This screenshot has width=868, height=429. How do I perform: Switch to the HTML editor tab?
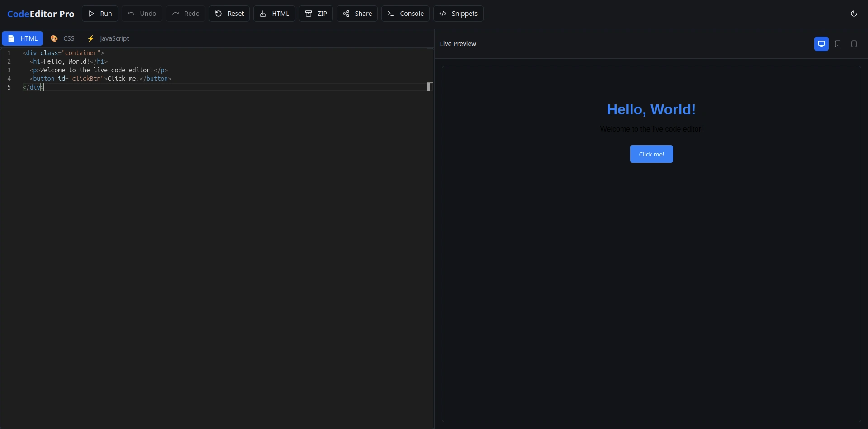(23, 38)
